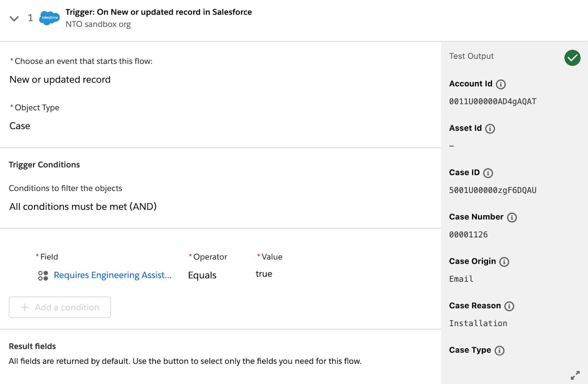Open the All conditions must be met selector
Image resolution: width=588 pixels, height=384 pixels.
coord(83,207)
